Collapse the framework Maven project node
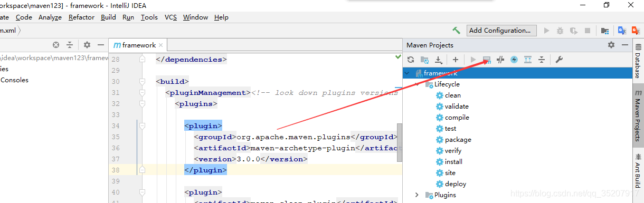644x203 pixels. [x=407, y=73]
